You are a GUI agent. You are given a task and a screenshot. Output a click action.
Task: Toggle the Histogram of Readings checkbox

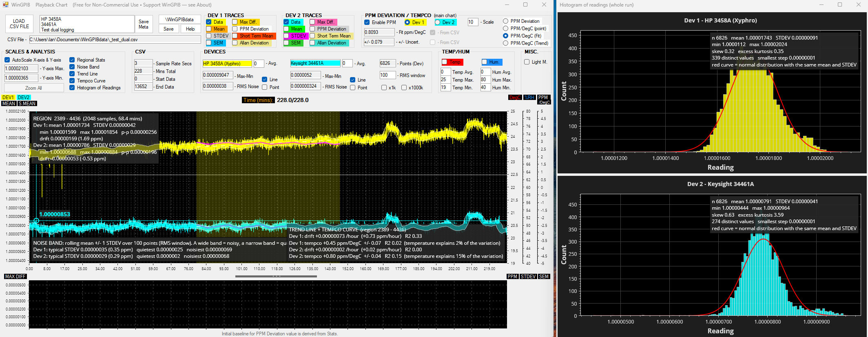[x=72, y=88]
